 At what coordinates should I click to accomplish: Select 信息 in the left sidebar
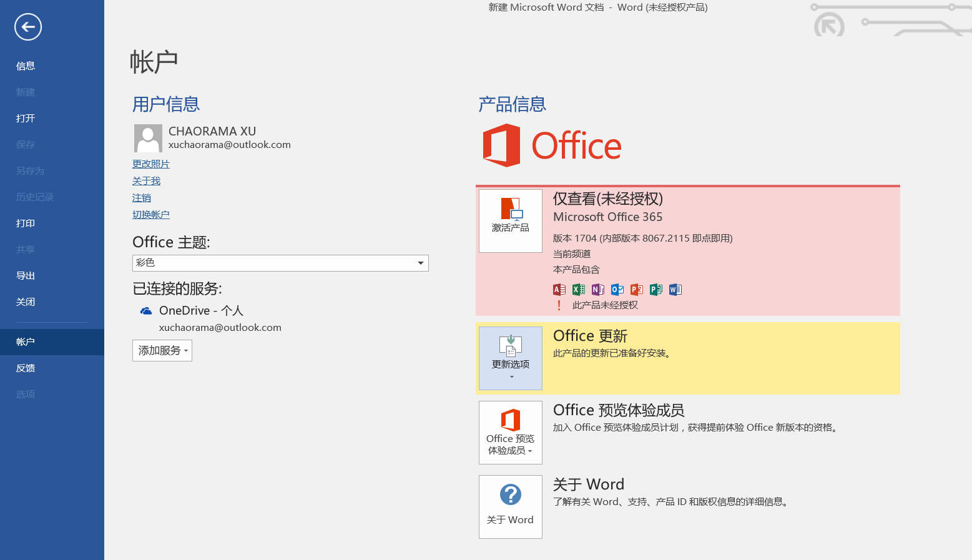[26, 66]
